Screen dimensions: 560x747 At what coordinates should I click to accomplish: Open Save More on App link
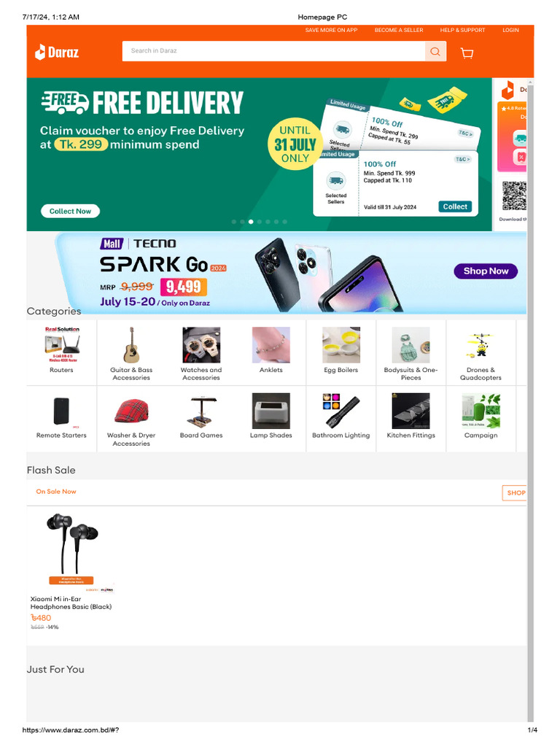click(332, 30)
